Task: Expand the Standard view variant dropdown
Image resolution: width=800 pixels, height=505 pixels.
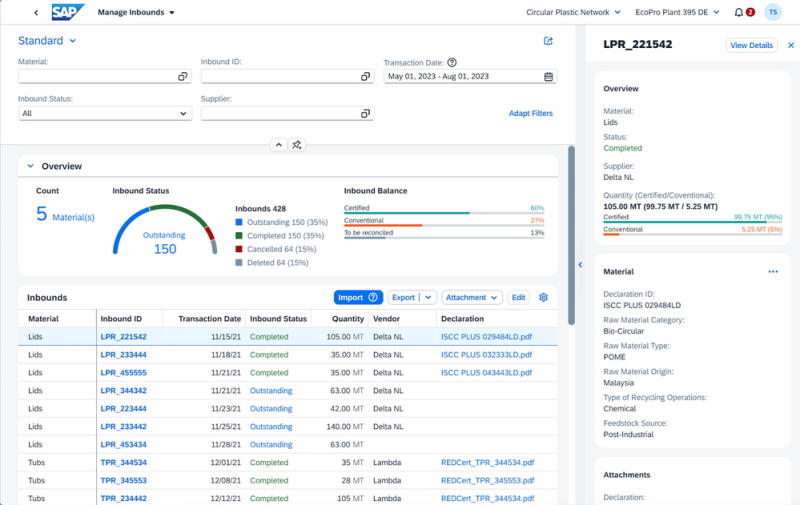Action: click(72, 41)
